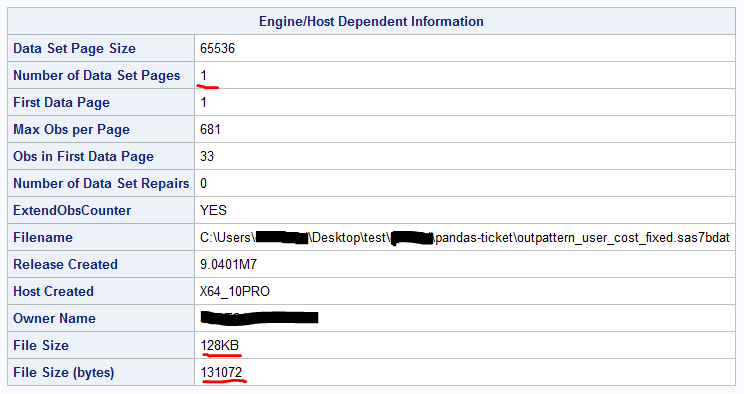Select the underlined 128KB file size
Image resolution: width=744 pixels, height=394 pixels.
(220, 346)
